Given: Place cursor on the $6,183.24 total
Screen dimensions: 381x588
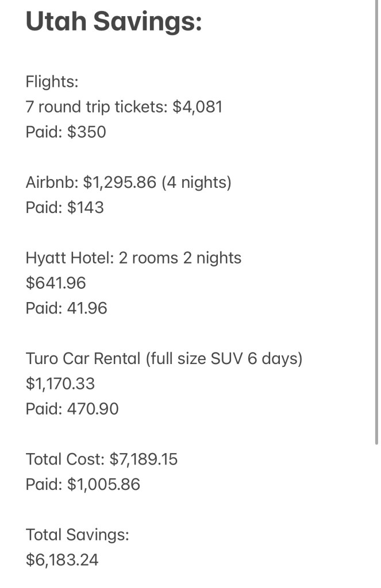Looking at the screenshot, I should (x=62, y=560).
